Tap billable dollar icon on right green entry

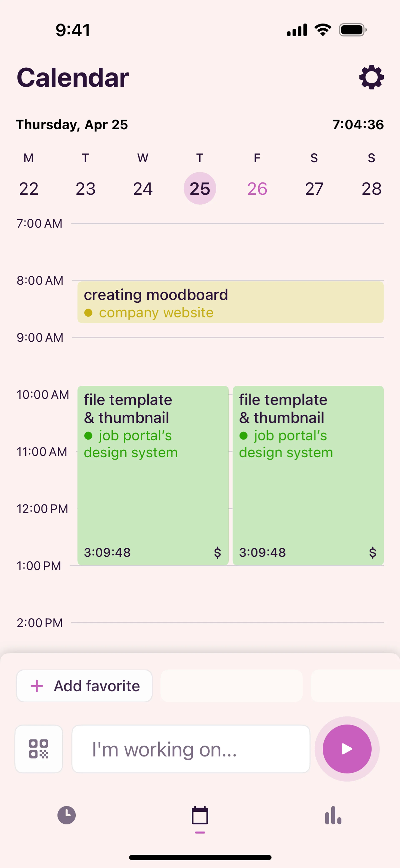coord(372,553)
